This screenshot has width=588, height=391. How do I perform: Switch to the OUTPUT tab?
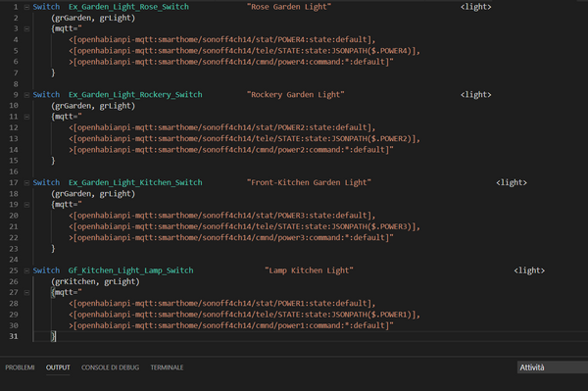point(58,367)
